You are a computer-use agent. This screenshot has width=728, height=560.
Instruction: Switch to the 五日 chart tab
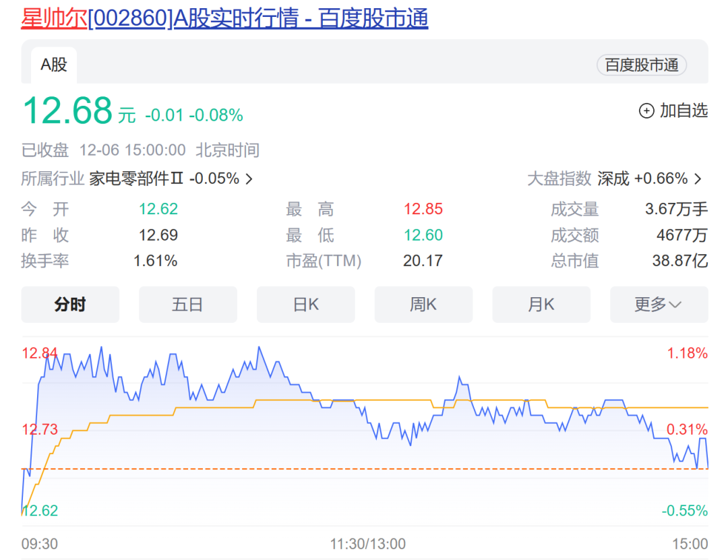click(x=188, y=305)
